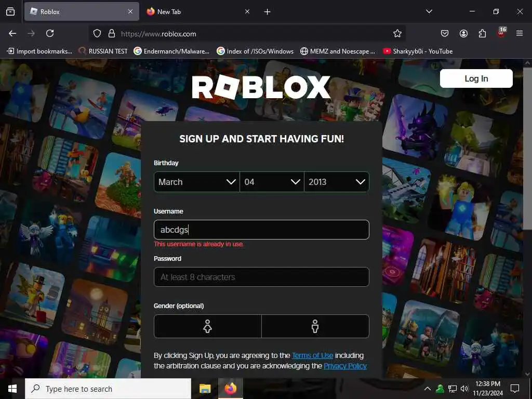Reload the Roblox page
Screen dimensions: 532x399
click(50, 33)
